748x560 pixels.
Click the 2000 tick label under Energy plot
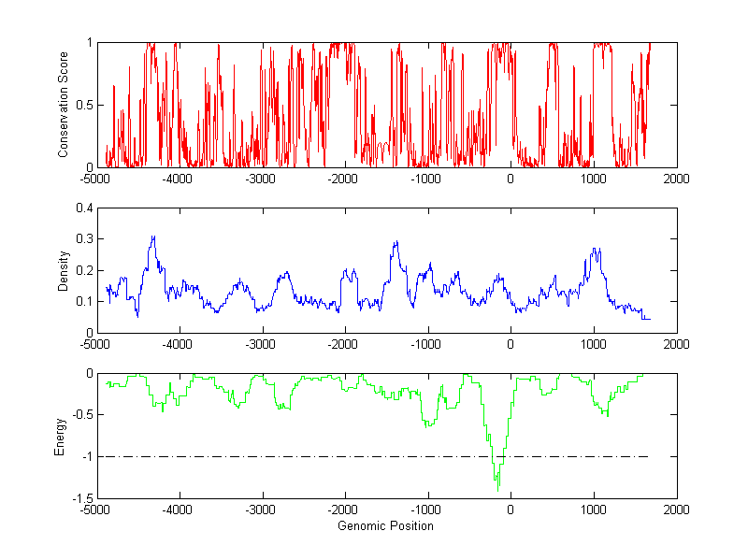[676, 510]
